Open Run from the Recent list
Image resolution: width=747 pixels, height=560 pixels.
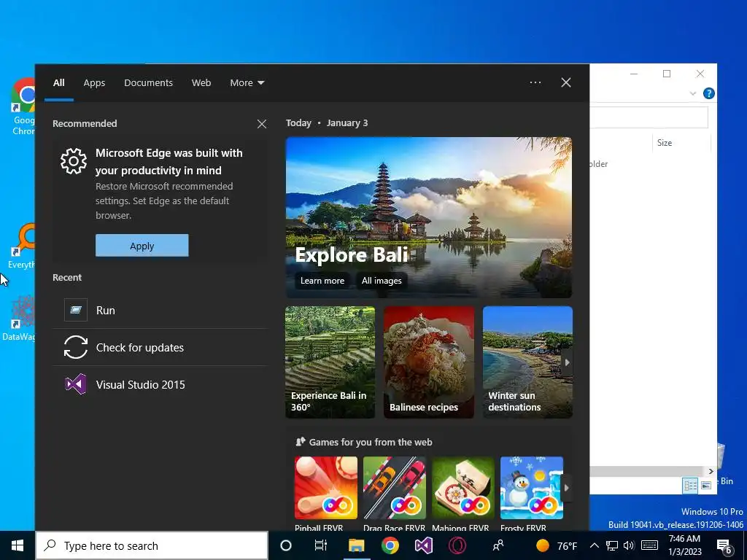click(160, 310)
